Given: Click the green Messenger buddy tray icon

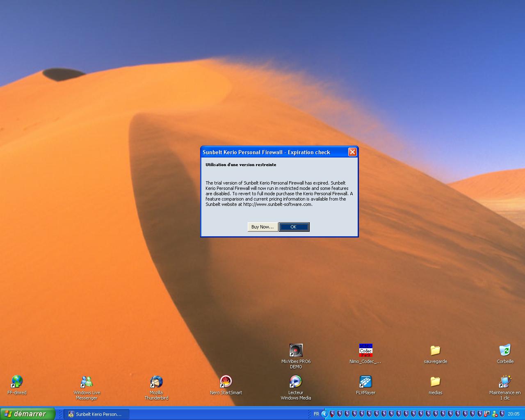Looking at the screenshot, I should 495,414.
